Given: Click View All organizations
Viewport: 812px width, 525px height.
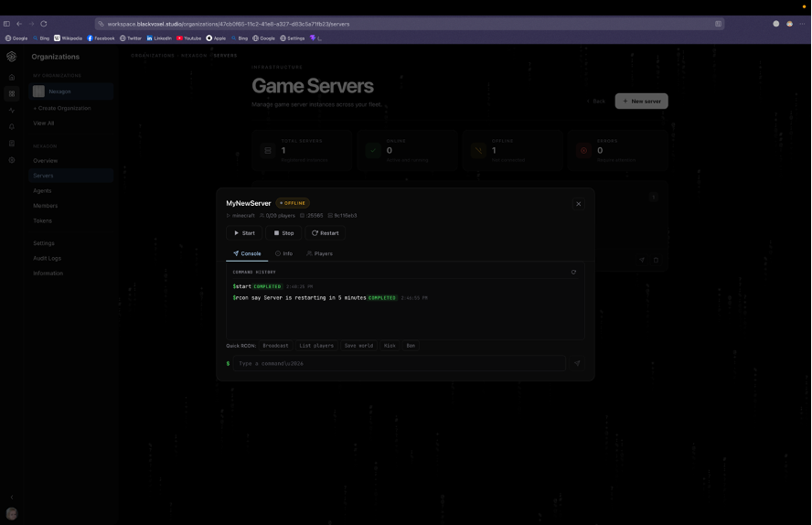Looking at the screenshot, I should (x=44, y=123).
